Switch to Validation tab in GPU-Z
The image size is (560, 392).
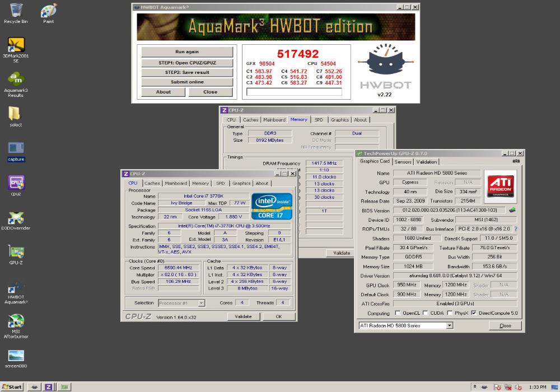click(x=426, y=162)
